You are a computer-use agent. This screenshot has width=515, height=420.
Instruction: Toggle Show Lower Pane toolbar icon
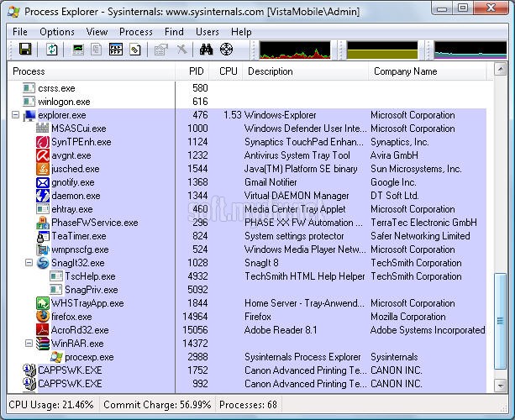116,50
